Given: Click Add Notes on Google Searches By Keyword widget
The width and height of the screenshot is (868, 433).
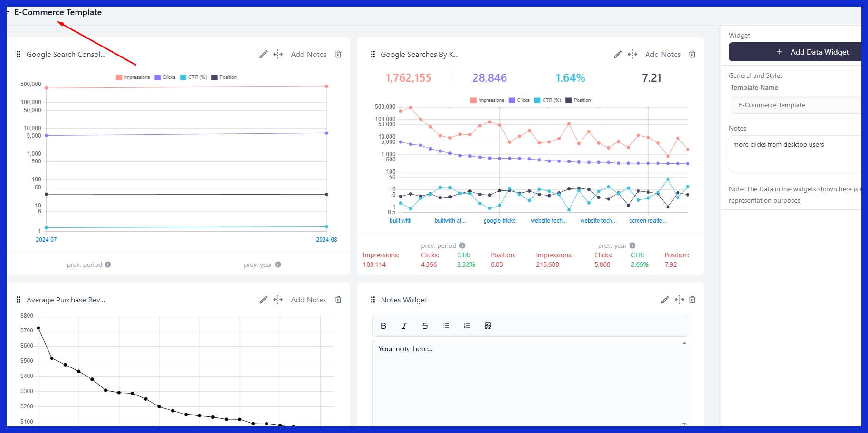Looking at the screenshot, I should click(663, 55).
